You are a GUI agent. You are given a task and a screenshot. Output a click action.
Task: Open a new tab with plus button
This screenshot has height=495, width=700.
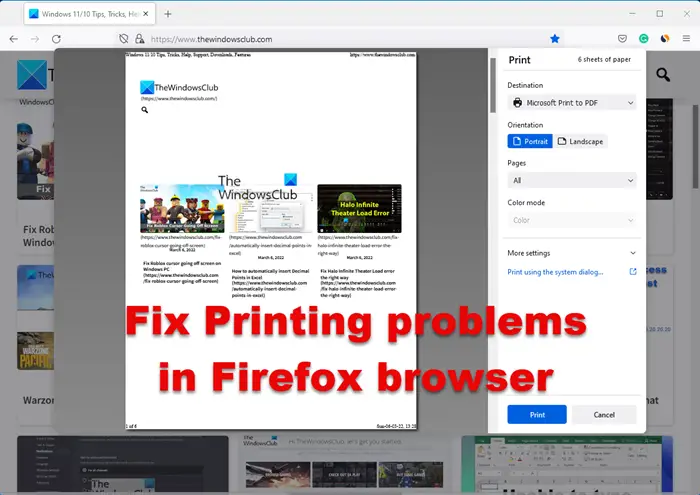click(168, 14)
